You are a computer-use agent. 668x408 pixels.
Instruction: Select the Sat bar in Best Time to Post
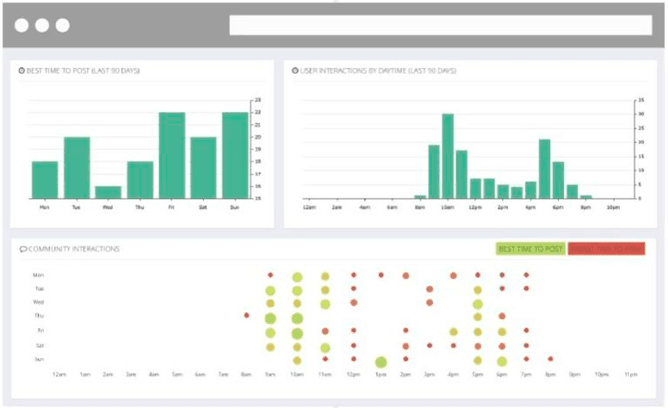point(203,168)
